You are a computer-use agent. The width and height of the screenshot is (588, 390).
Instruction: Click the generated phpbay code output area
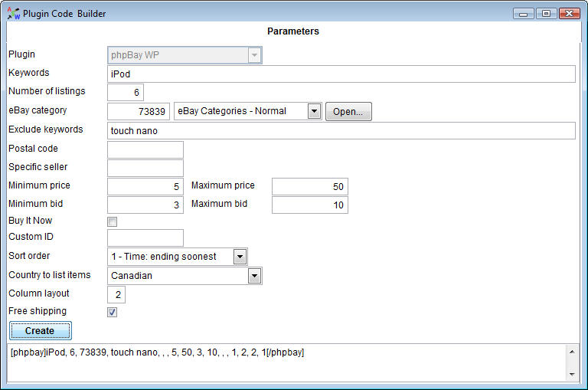[x=286, y=363]
